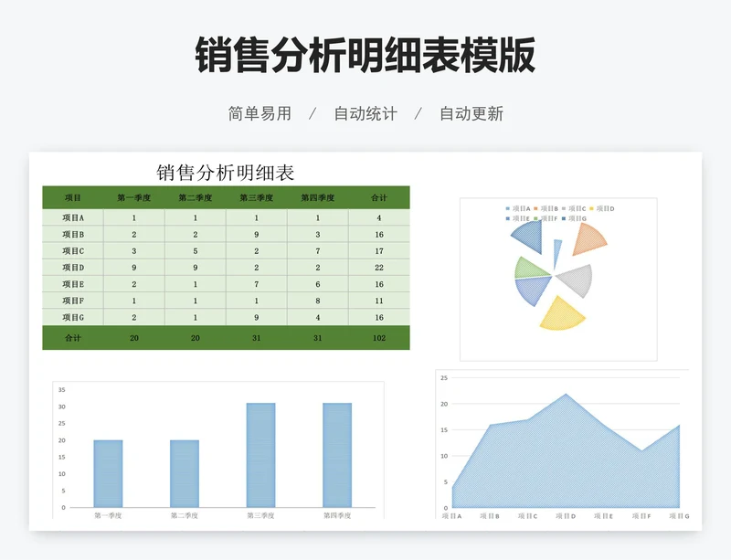
Task: Click the green 项目F pie slice
Action: tap(529, 269)
